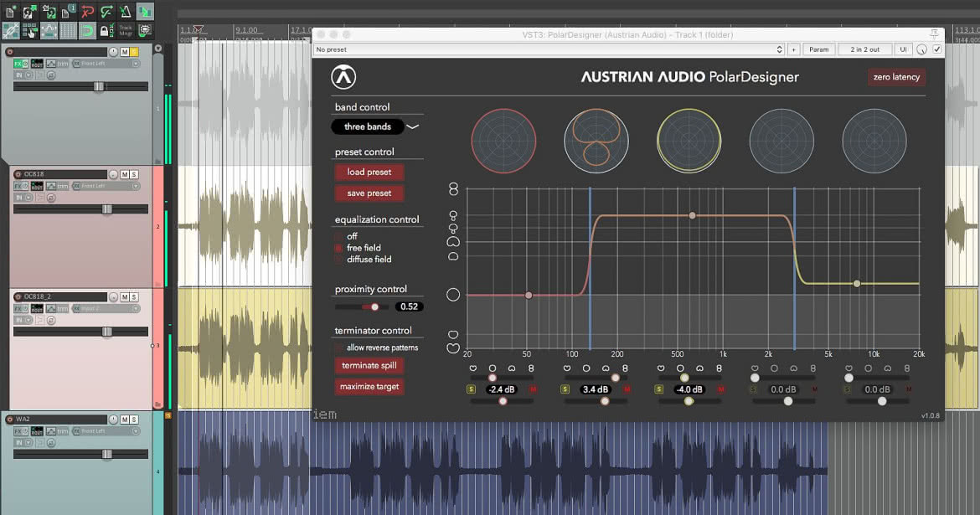Select omni circle pattern icon beside the EQ graph
The width and height of the screenshot is (980, 515).
pos(453,295)
